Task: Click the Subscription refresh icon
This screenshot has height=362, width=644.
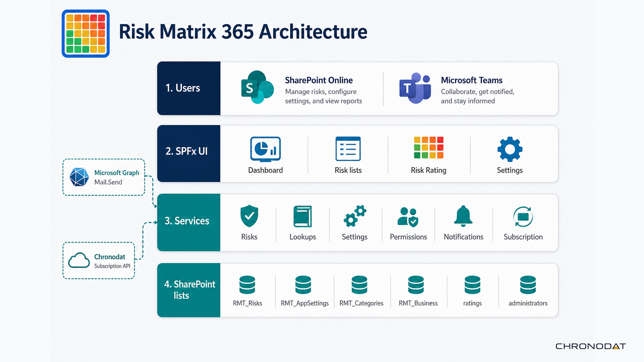Action: pyautogui.click(x=523, y=217)
